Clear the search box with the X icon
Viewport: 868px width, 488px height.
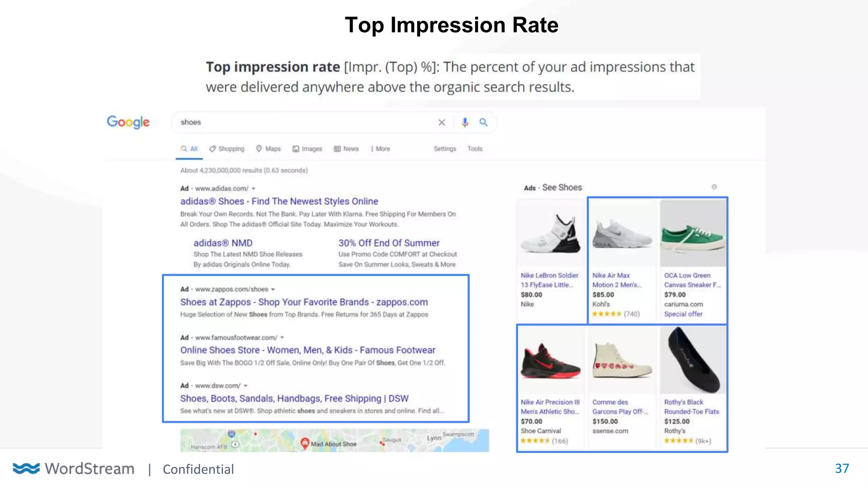click(442, 122)
